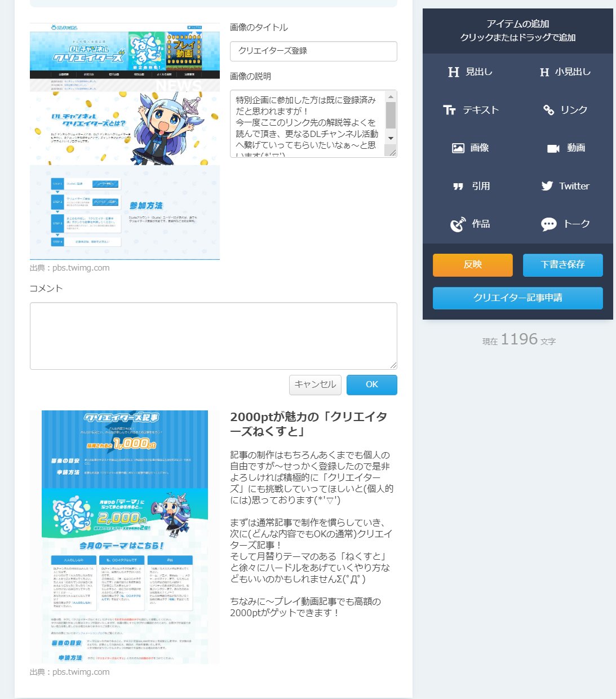Click the paragraph starting 記事の制作はもちろん
616x699 pixels.
click(312, 477)
